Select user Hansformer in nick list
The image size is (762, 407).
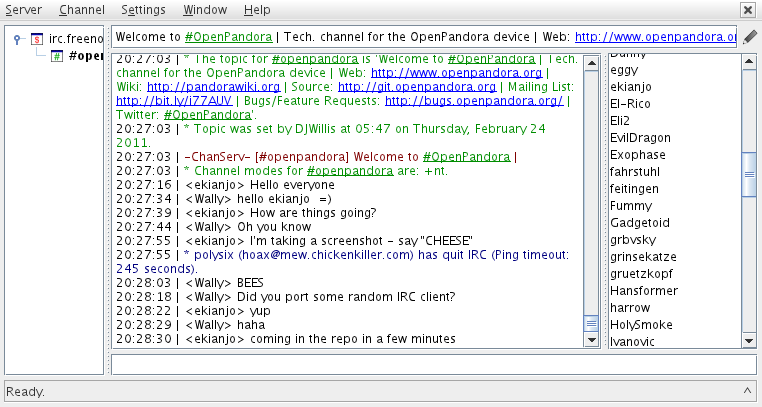(644, 291)
